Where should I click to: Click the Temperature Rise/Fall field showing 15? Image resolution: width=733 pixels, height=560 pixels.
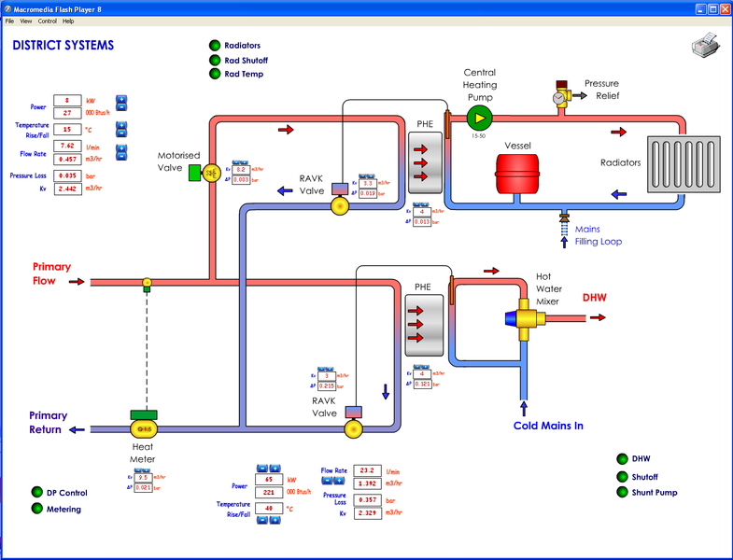(x=67, y=129)
